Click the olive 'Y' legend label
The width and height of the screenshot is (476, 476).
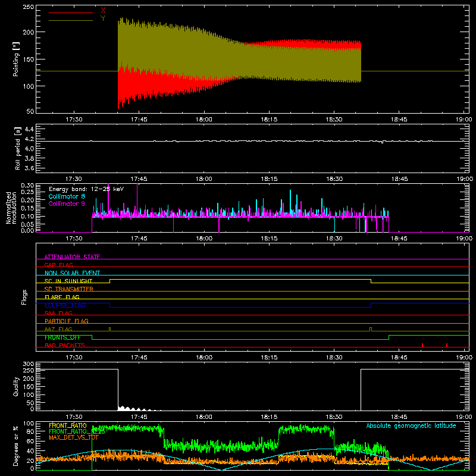click(103, 18)
